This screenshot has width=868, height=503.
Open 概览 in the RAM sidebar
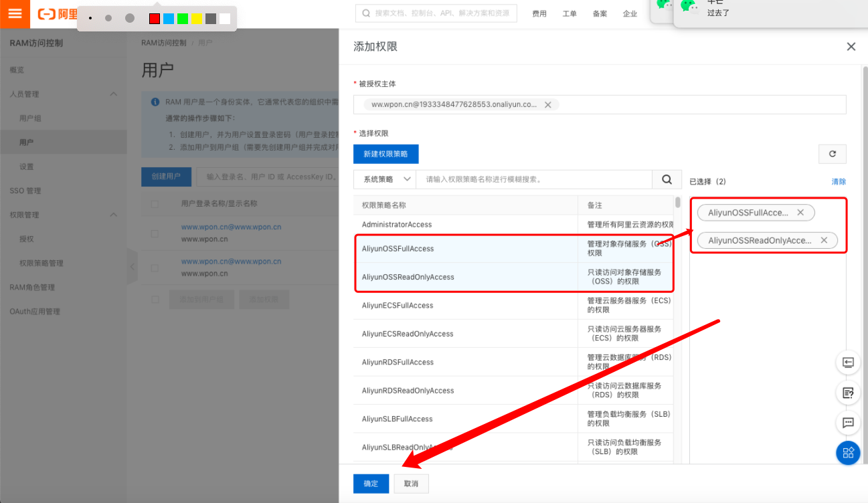coord(17,70)
